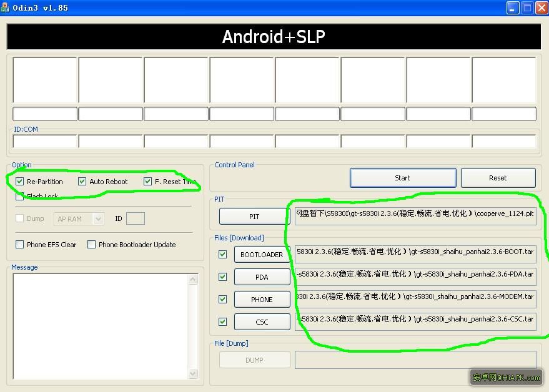Click the Start button
The height and width of the screenshot is (392, 549).
(403, 178)
